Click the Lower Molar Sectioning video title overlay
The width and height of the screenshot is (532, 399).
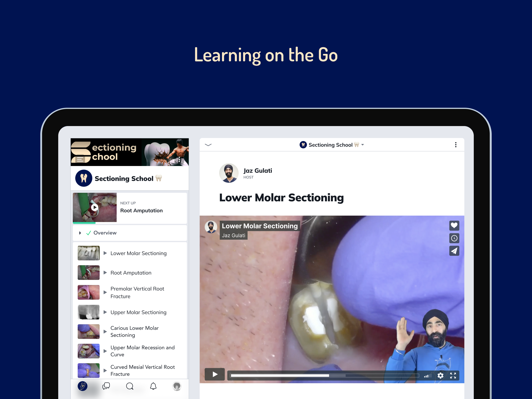pos(260,226)
